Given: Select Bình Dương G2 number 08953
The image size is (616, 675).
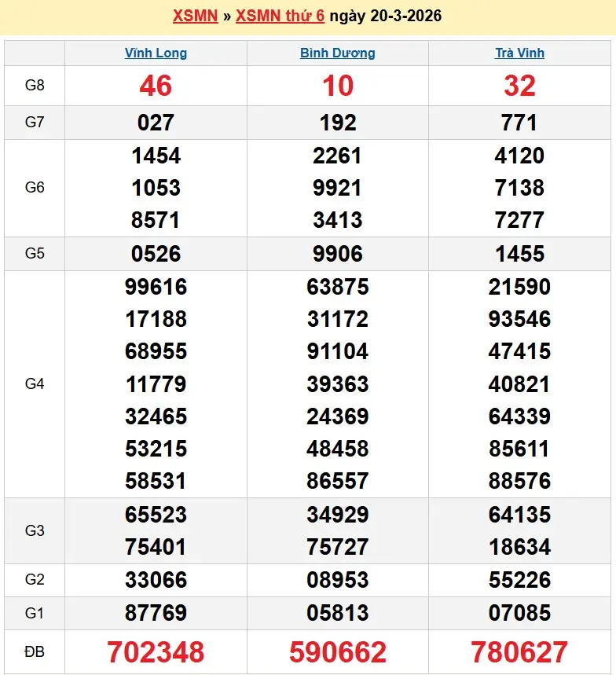Looking at the screenshot, I should [x=337, y=580].
